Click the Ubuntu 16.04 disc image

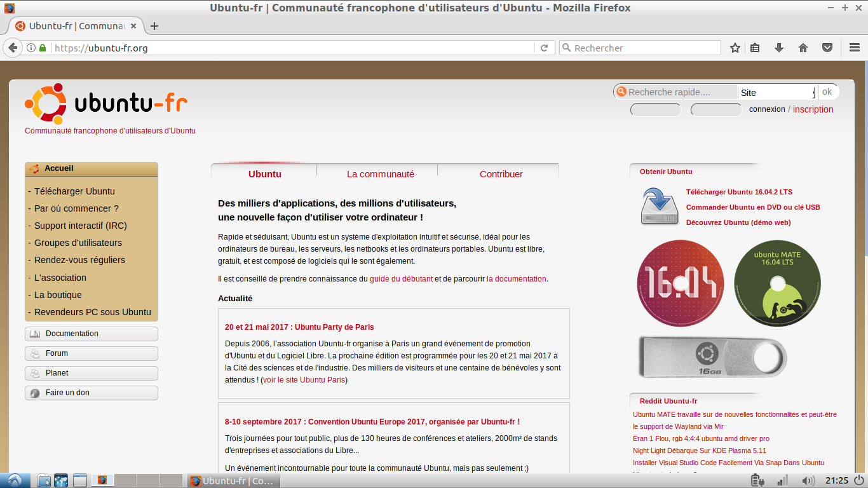click(681, 283)
